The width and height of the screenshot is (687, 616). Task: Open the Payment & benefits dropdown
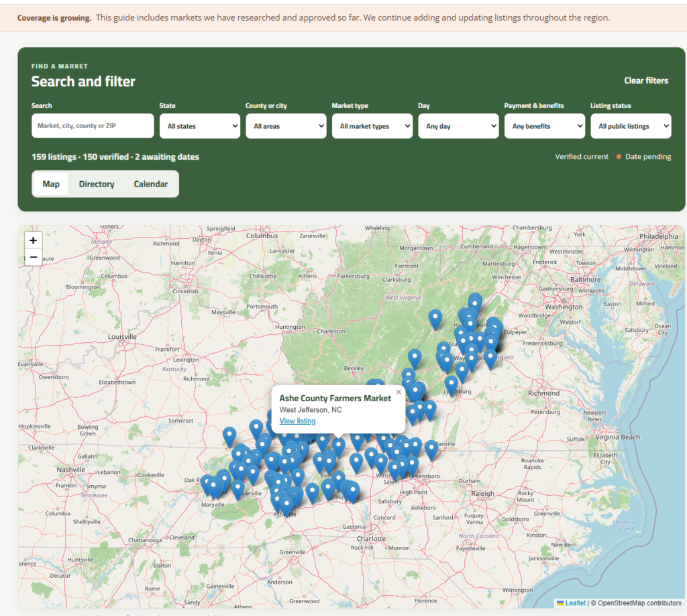(545, 126)
